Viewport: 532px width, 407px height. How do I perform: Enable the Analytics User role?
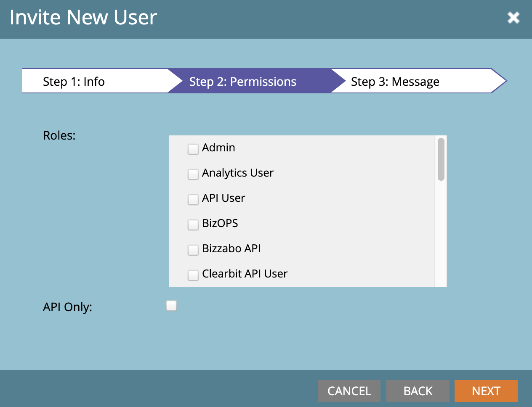coord(193,174)
